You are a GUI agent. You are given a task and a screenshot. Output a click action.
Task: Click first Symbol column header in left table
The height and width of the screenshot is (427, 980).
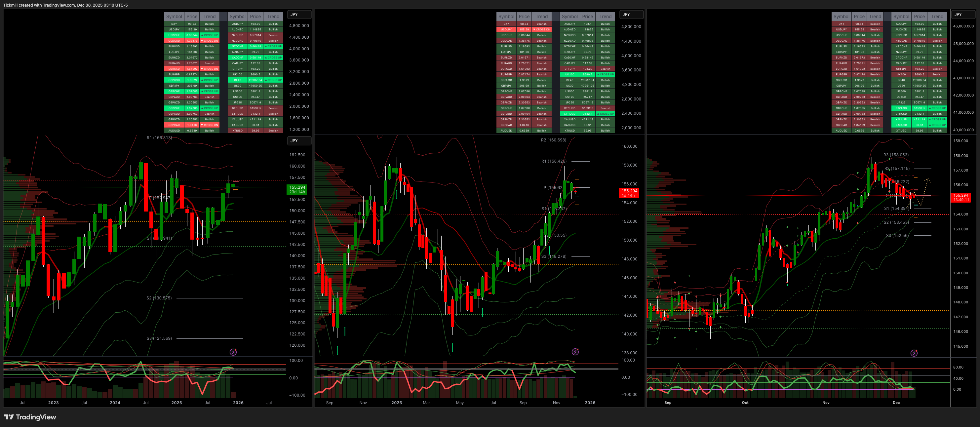click(174, 17)
